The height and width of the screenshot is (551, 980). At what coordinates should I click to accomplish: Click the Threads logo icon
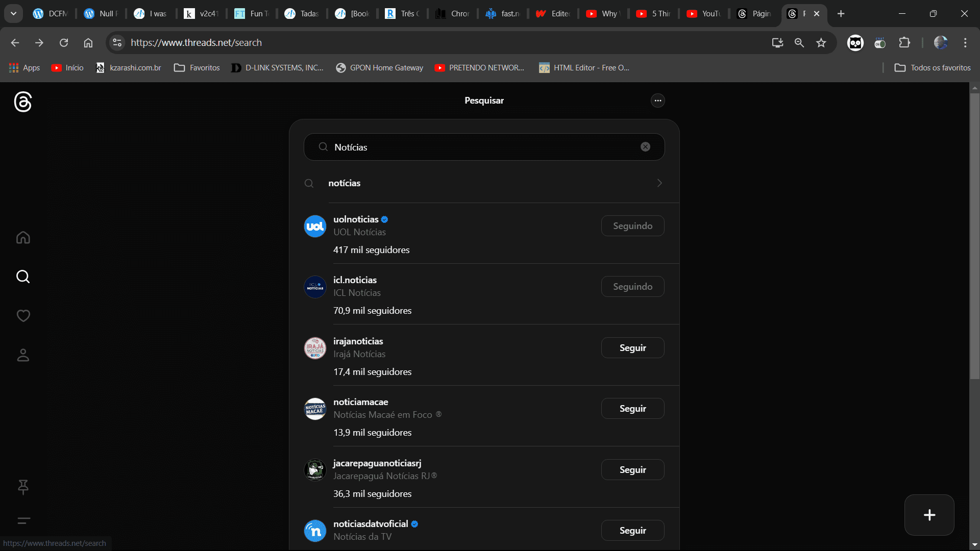pos(23,102)
